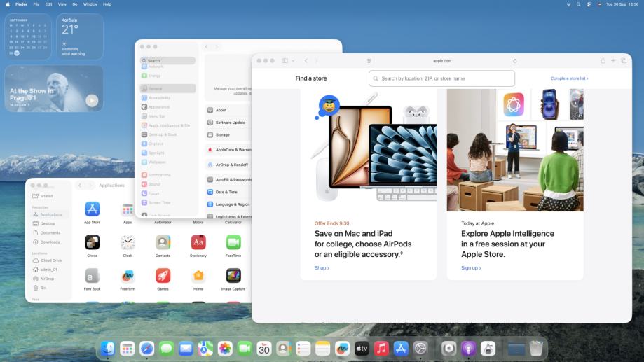This screenshot has width=644, height=362.
Task: Select Desktop in Finder sidebar
Action: pos(48,223)
